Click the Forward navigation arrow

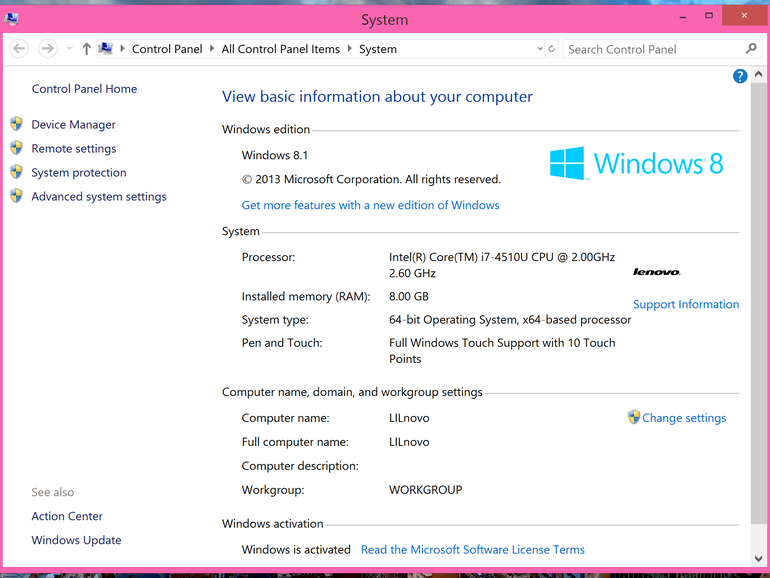(x=48, y=49)
